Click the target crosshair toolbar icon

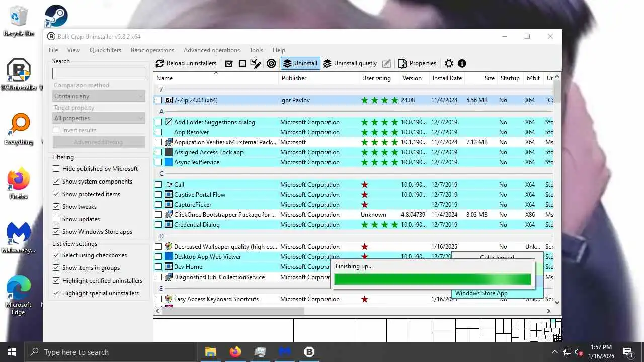(x=271, y=63)
